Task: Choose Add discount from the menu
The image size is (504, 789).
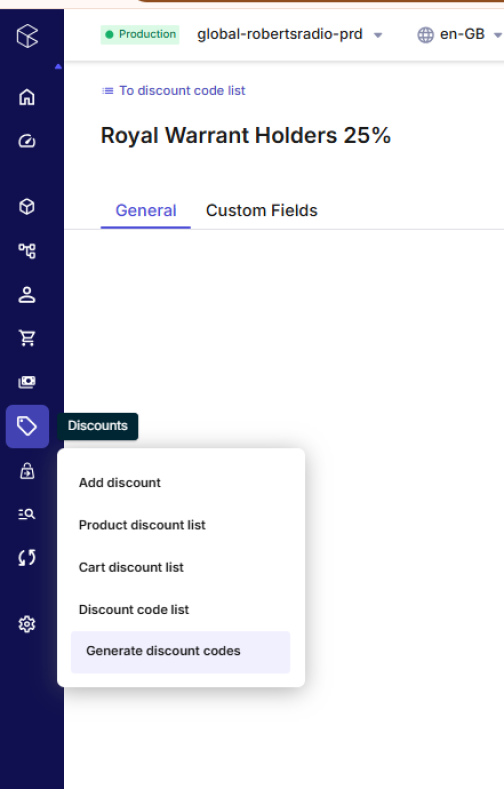Action: click(x=120, y=483)
